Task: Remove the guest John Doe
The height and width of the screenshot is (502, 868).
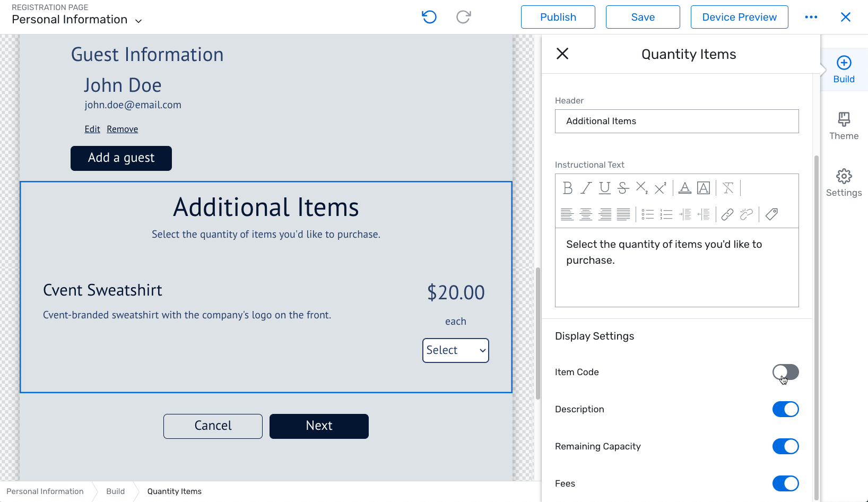Action: (x=122, y=128)
